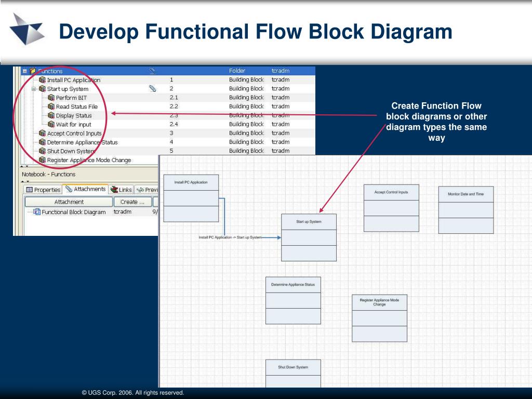This screenshot has height=399, width=532.
Task: Click the Folder type cell of Functions
Action: [x=237, y=71]
